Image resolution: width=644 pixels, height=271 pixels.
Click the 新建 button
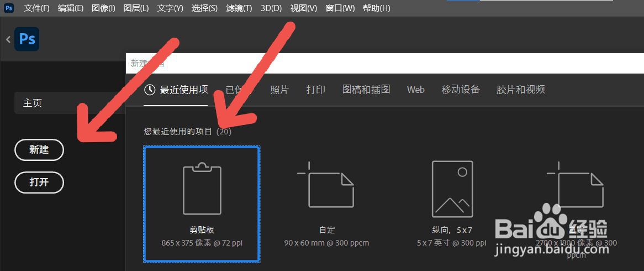click(39, 150)
